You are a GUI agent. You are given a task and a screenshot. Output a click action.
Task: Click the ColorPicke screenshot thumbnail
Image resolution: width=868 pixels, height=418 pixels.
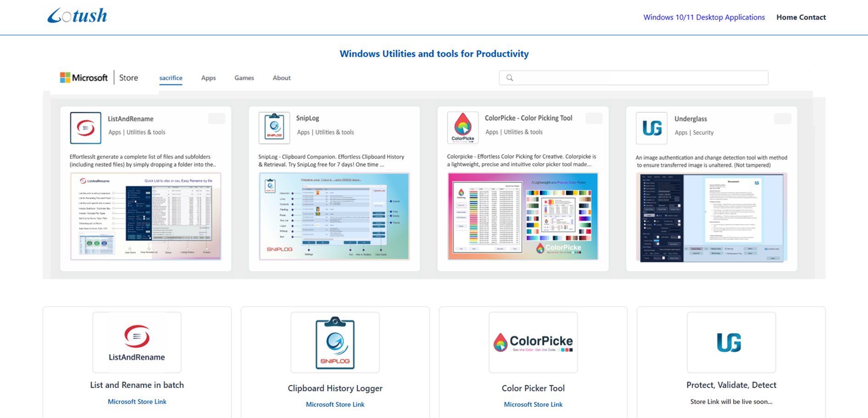coord(523,216)
